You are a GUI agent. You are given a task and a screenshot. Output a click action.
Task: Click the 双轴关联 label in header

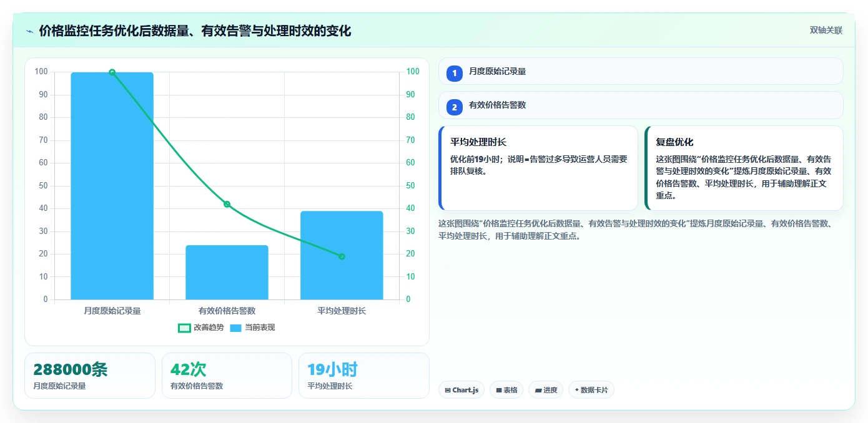pyautogui.click(x=826, y=31)
